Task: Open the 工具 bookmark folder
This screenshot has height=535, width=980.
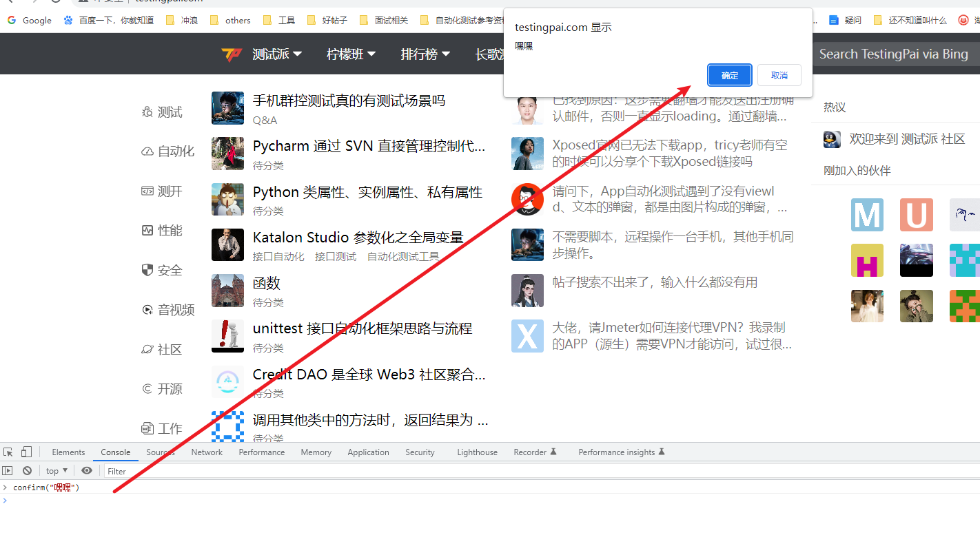Action: coord(279,21)
